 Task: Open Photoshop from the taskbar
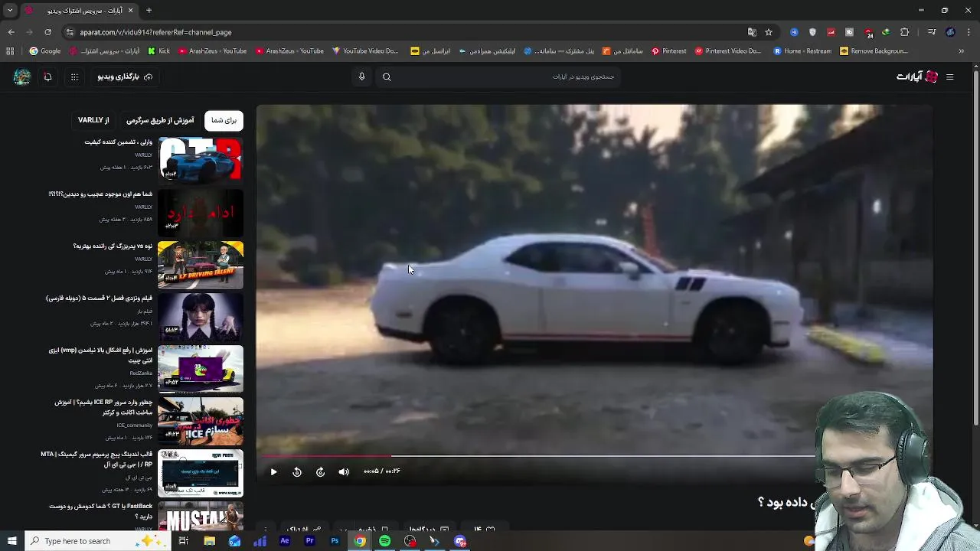[335, 541]
